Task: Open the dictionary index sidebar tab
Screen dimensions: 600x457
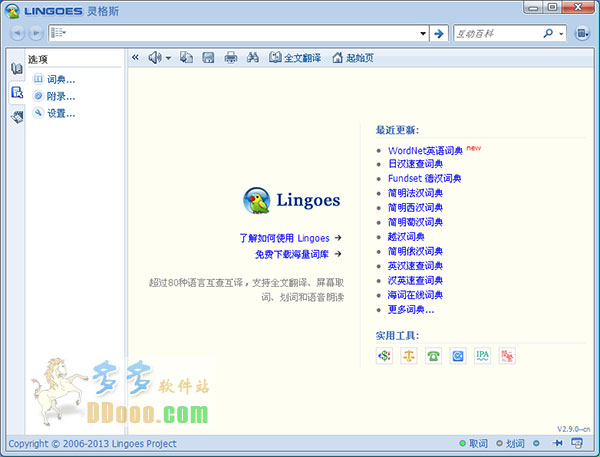Action: tap(17, 69)
